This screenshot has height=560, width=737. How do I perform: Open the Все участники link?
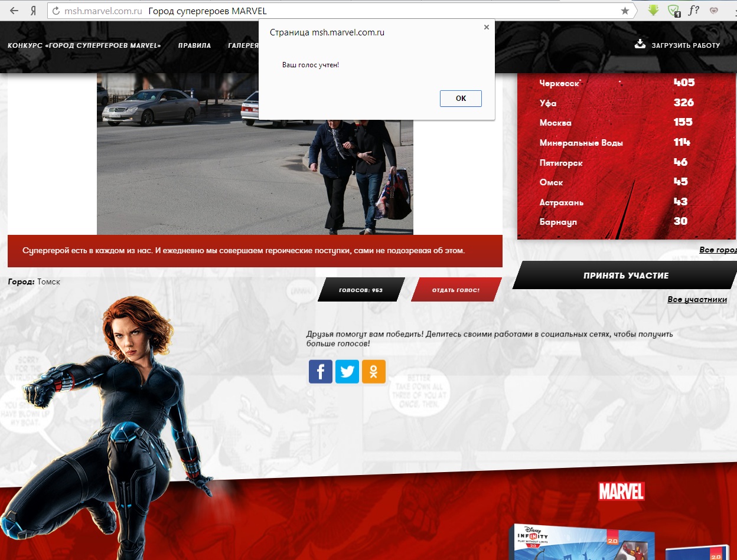tap(697, 300)
